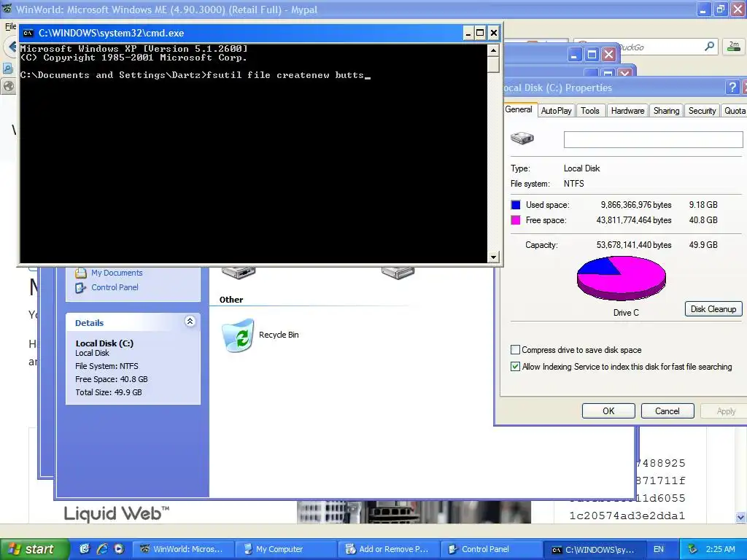Screen dimensions: 747x560
Task: Click 'File System: NTFS' in Details pane
Action: (x=107, y=366)
